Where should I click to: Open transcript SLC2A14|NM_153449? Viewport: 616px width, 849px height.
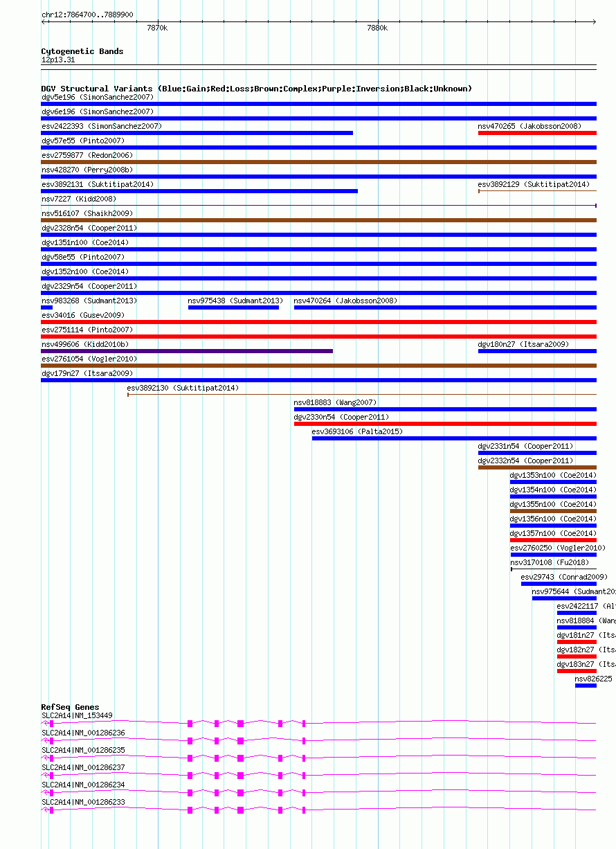pos(77,715)
